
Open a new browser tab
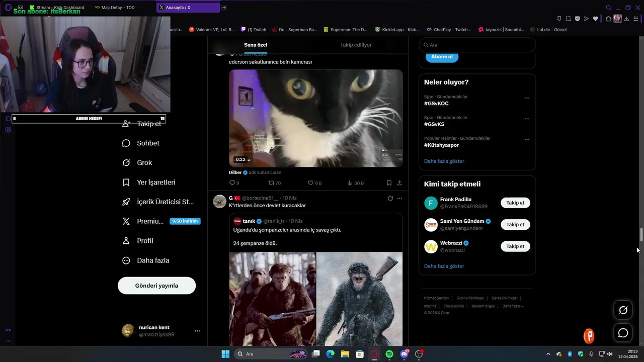pos(224,8)
